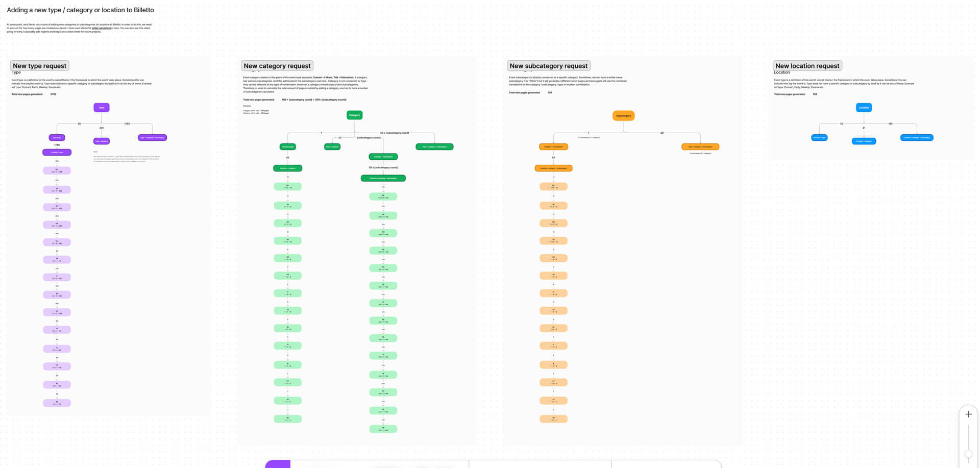Click the board title 'Adding a new type / category or location to Billetto'

[80, 10]
